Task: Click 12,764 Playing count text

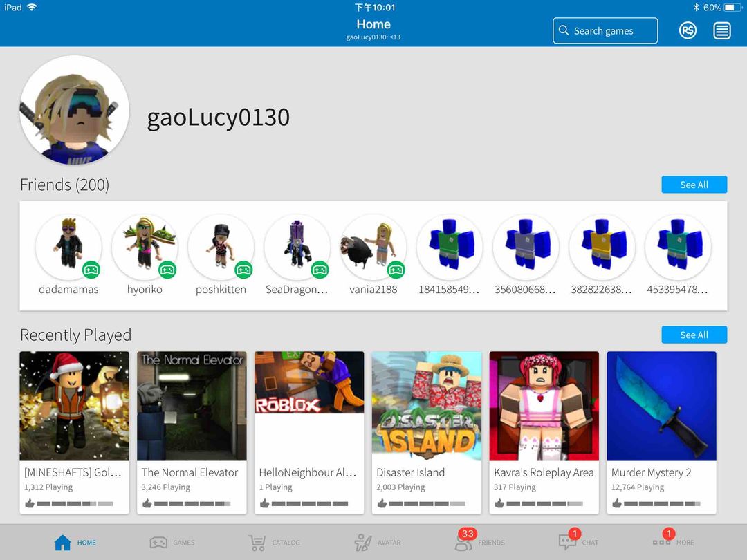Action: [x=638, y=487]
